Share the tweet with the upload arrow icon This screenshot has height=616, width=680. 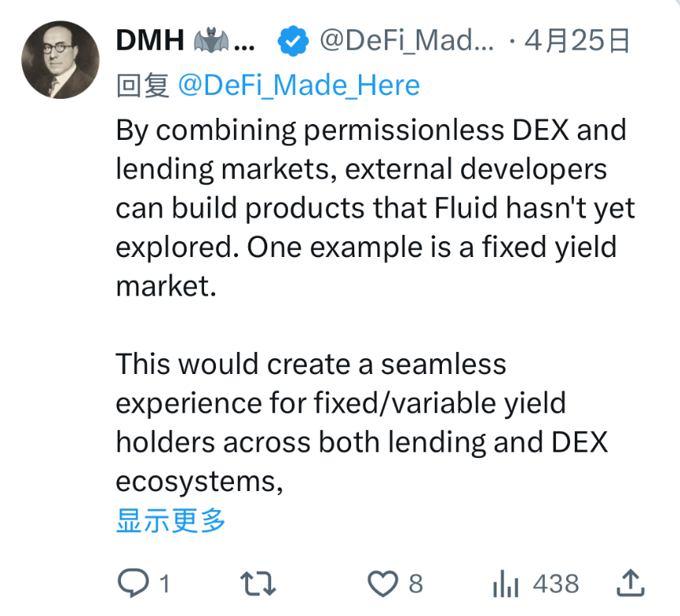[x=630, y=584]
